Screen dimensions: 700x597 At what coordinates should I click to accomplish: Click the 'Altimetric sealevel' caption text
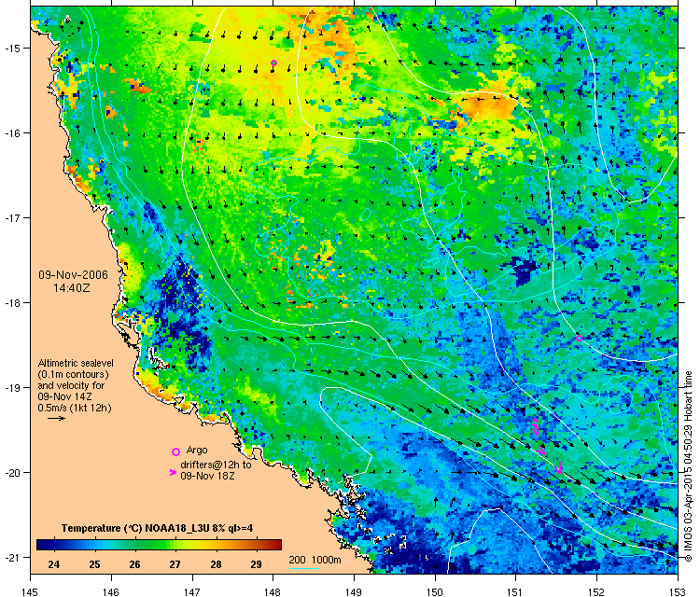(76, 363)
